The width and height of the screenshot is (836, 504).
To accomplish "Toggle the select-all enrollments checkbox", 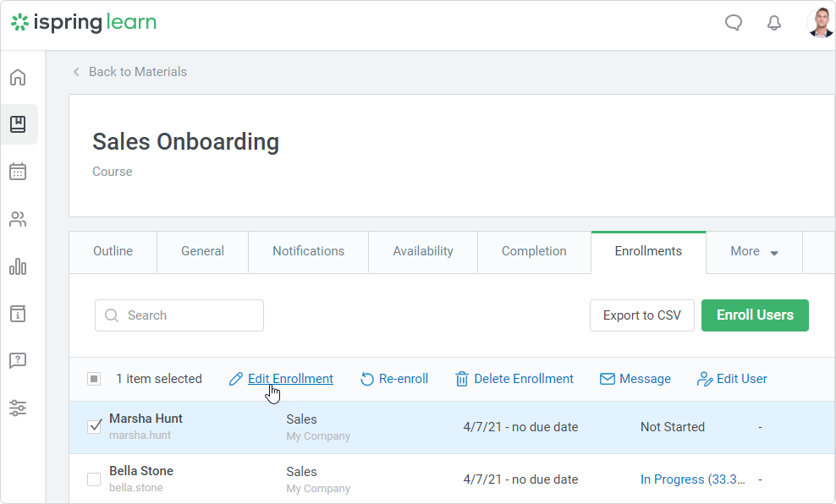I will [x=94, y=379].
